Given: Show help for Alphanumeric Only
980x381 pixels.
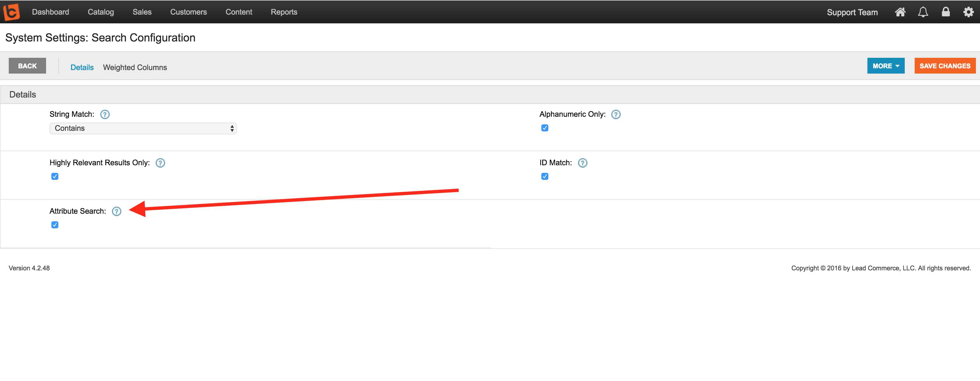Looking at the screenshot, I should [615, 114].
